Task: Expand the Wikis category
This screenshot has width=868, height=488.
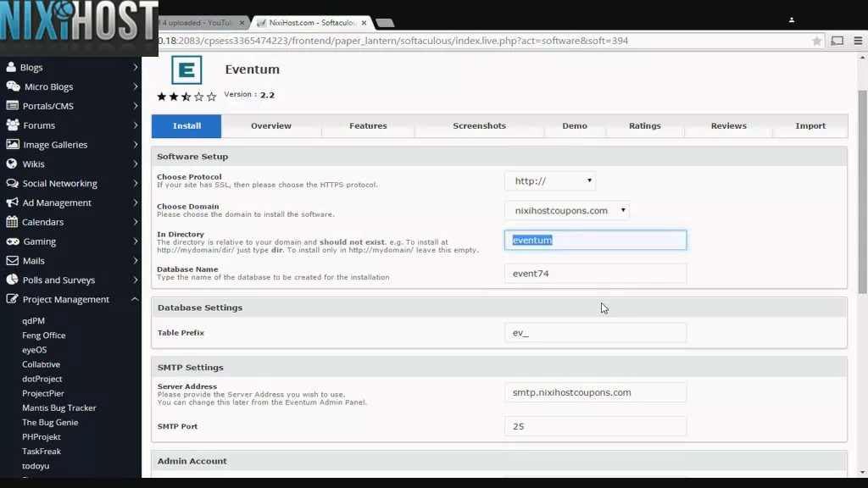Action: (x=135, y=164)
